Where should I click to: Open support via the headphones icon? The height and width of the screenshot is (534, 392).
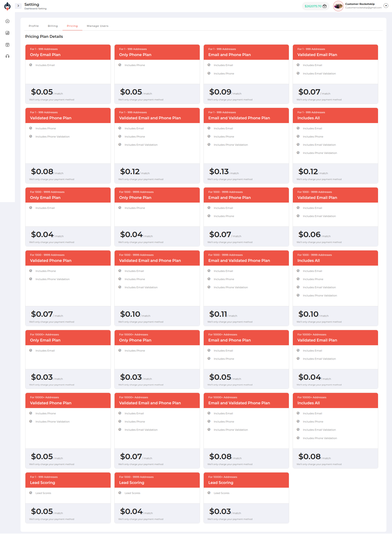click(x=7, y=56)
